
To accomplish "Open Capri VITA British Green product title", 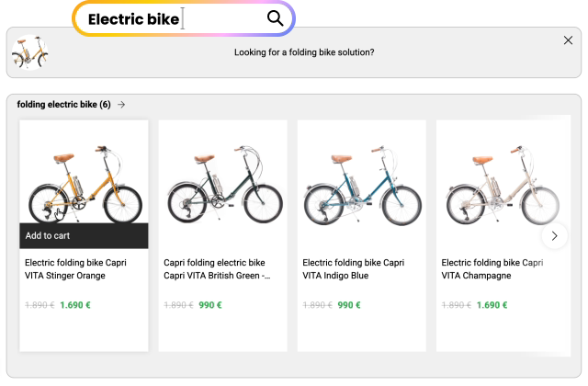I will click(217, 269).
